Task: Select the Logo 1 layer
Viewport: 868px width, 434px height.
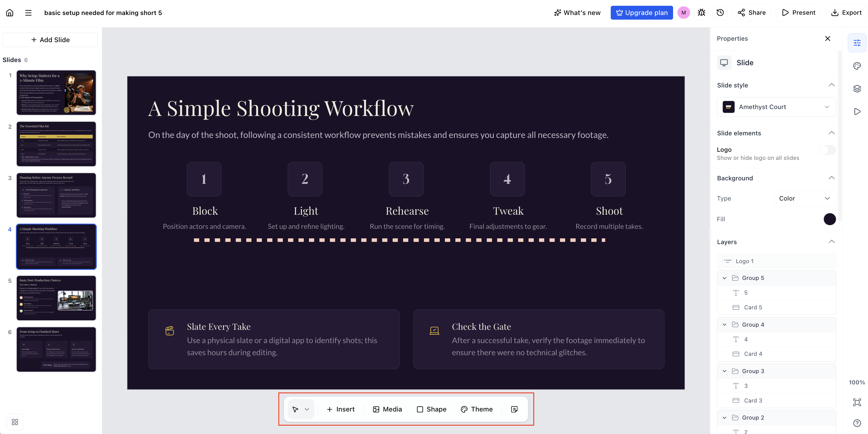Action: point(776,261)
